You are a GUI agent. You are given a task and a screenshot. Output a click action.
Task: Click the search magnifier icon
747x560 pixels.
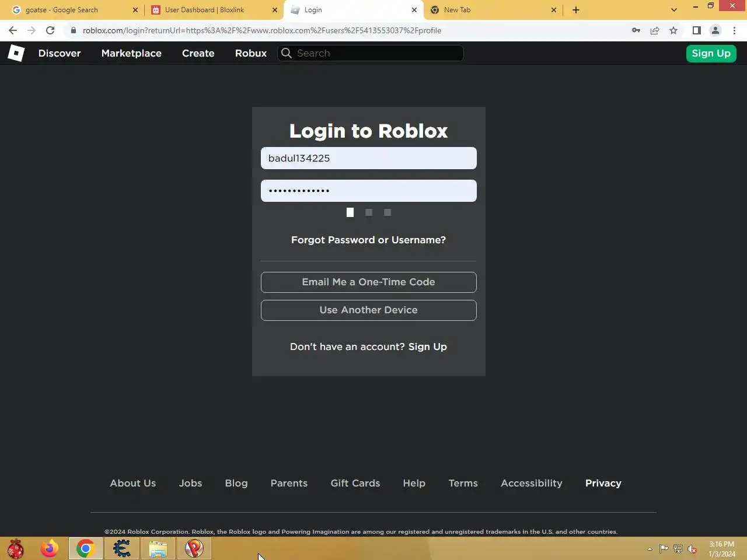pyautogui.click(x=286, y=53)
